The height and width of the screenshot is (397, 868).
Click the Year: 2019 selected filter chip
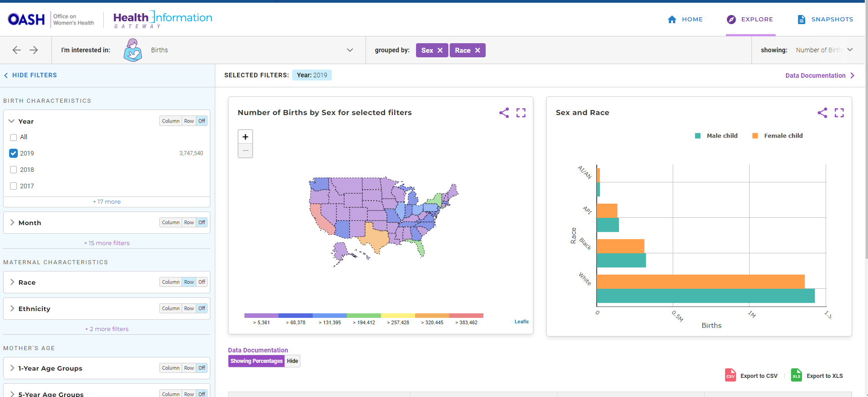click(x=312, y=75)
